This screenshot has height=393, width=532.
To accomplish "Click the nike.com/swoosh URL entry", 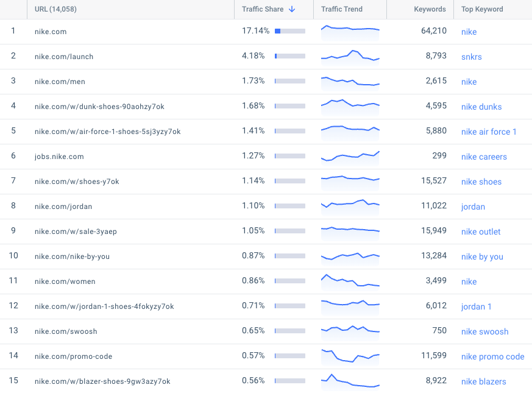I will 66,331.
